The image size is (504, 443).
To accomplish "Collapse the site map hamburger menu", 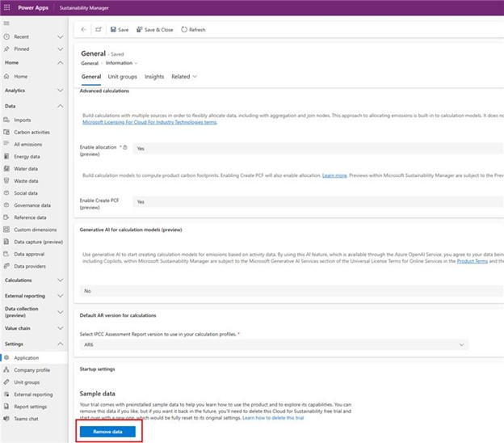I will point(6,23).
